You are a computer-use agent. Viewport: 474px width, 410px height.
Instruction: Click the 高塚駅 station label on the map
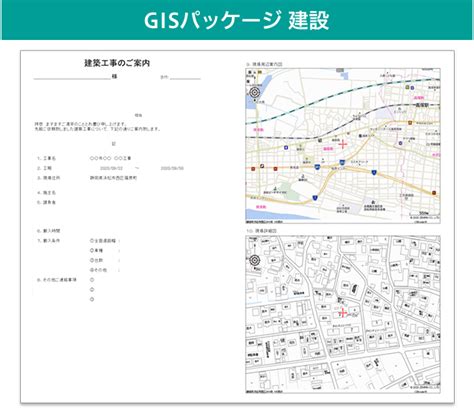click(x=423, y=105)
